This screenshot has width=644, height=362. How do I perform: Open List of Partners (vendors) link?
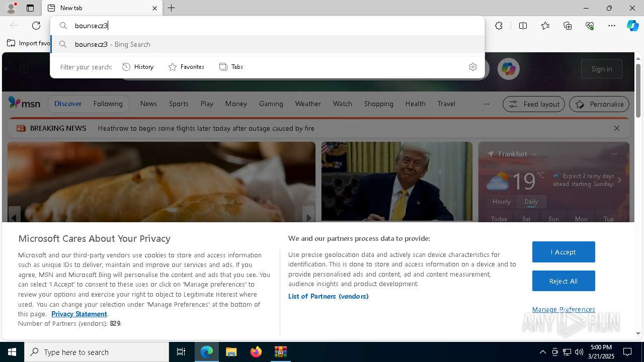pos(328,296)
